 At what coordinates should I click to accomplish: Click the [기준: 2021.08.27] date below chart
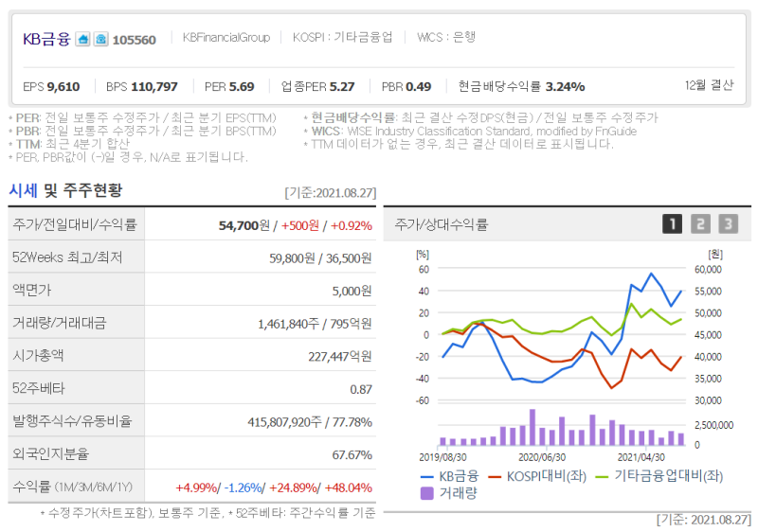[x=703, y=520]
